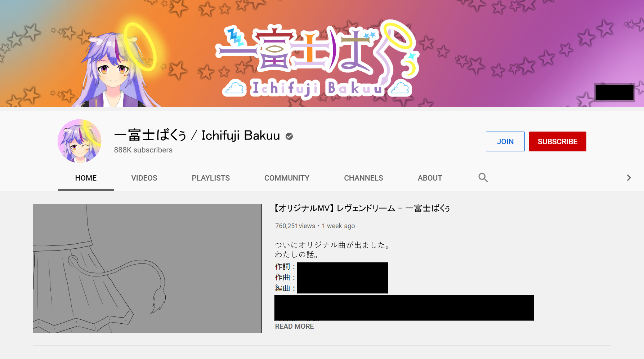Click the SUBSCRIBE button
This screenshot has width=644, height=359.
557,141
